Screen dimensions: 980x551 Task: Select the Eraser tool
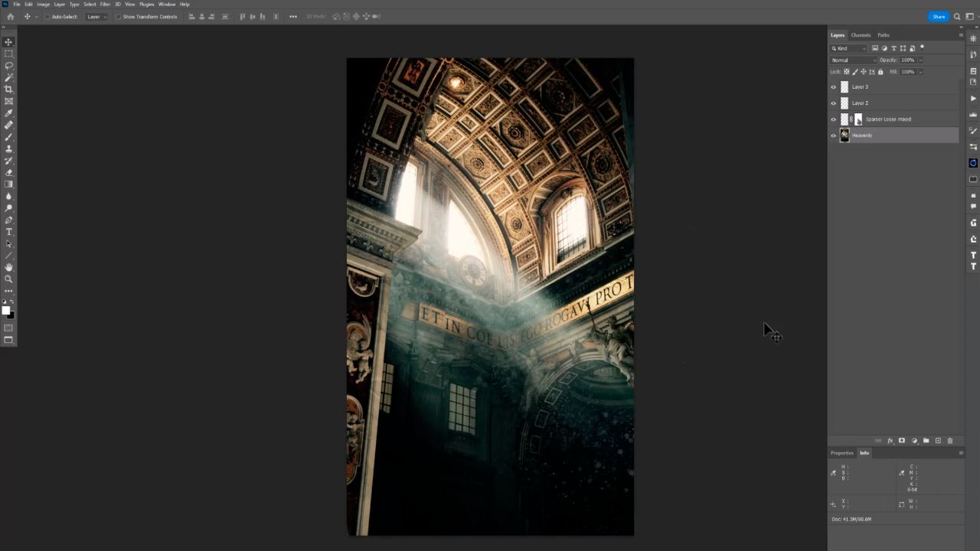(8, 172)
